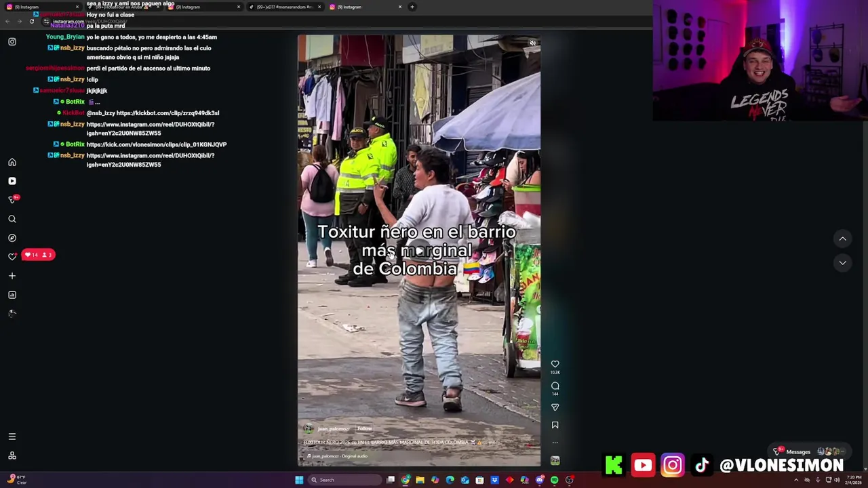Click the Instagram logo in the sidebar
This screenshot has height=488, width=868.
(12, 42)
